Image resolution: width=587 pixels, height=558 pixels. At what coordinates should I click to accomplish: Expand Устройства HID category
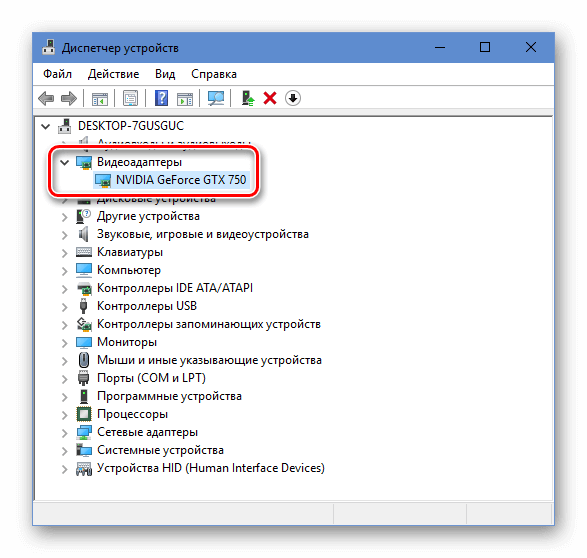[65, 469]
